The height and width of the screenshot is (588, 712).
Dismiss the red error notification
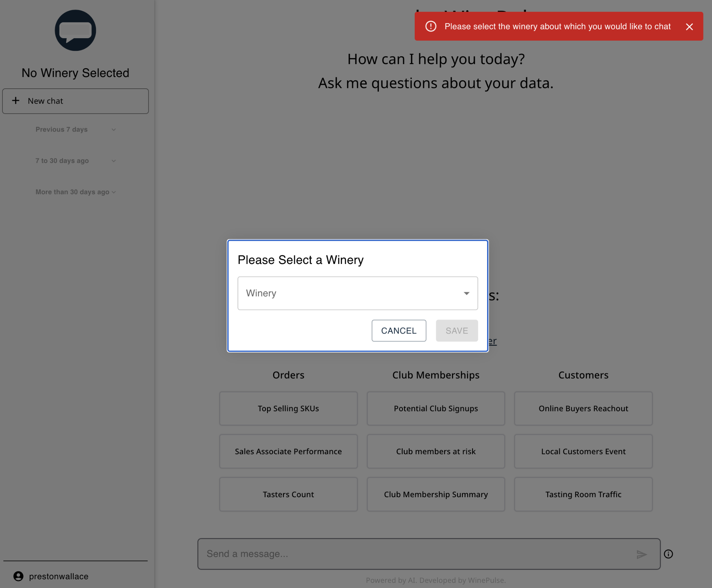tap(689, 27)
